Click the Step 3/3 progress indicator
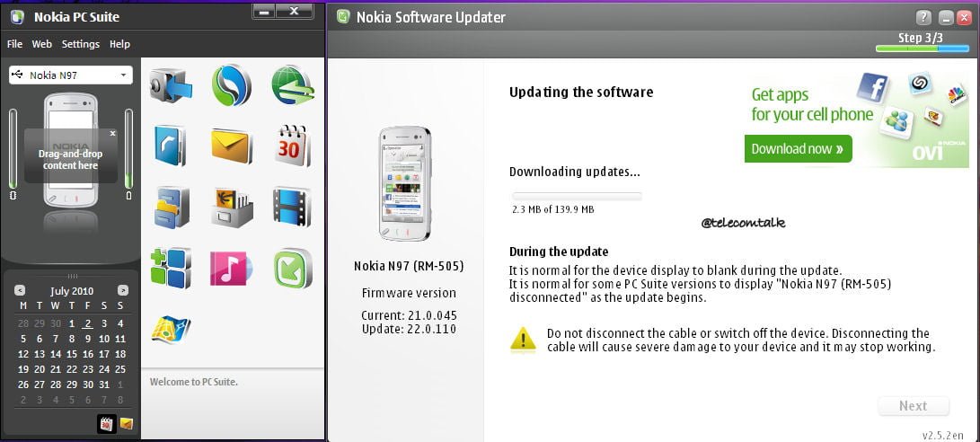Screen dimensions: 980x442 click(922, 49)
